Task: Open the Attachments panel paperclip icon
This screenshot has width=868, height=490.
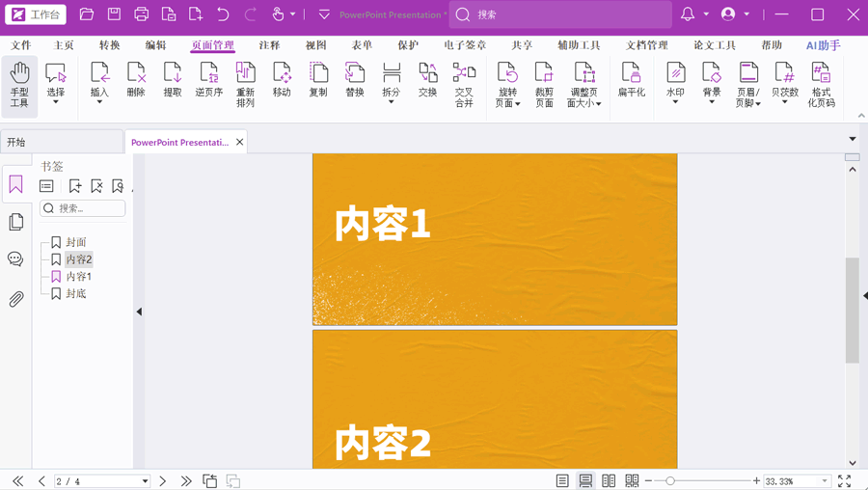Action: point(15,299)
